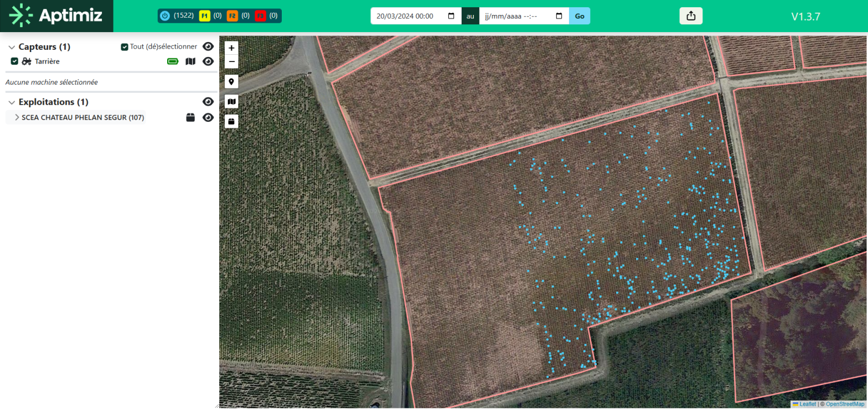The height and width of the screenshot is (410, 868).
Task: Click the green battery icon for Tarrière
Action: point(173,61)
